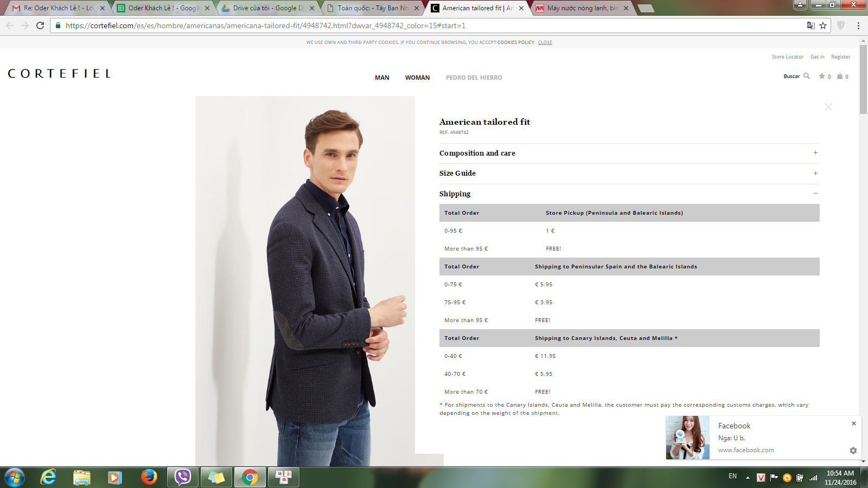Expand the Composition and care section
This screenshot has width=868, height=488.
click(815, 153)
